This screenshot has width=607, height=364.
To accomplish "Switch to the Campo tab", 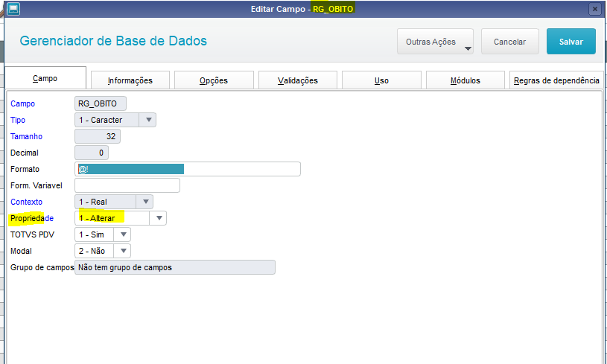I will tap(45, 78).
